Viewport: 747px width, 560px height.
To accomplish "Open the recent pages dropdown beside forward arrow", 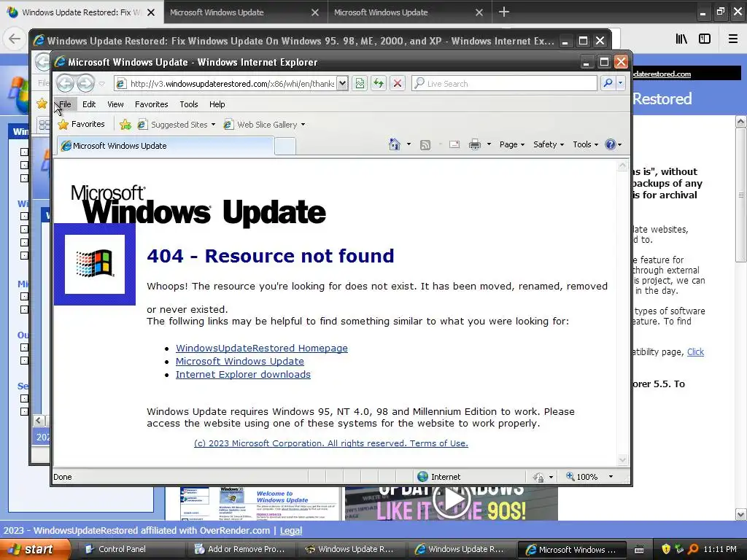I will coord(101,84).
